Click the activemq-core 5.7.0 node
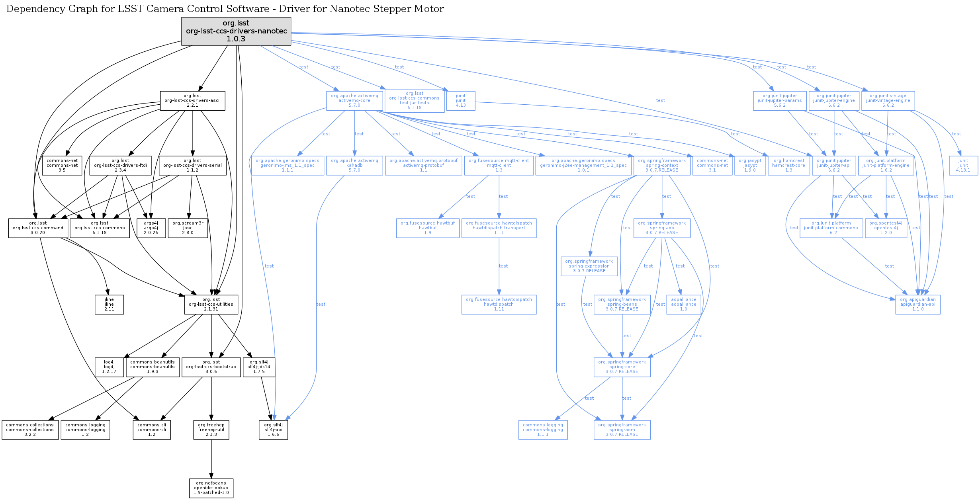This screenshot has width=980, height=500. (354, 101)
